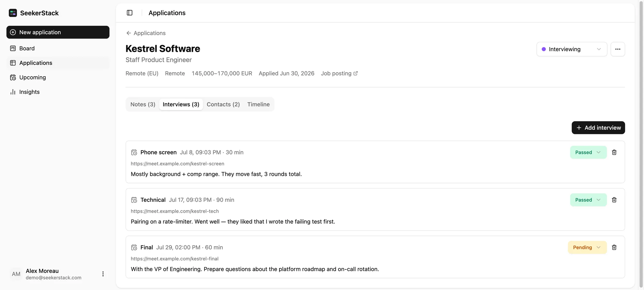The image size is (644, 290).
Task: Delete the Final interview
Action: [x=614, y=247]
